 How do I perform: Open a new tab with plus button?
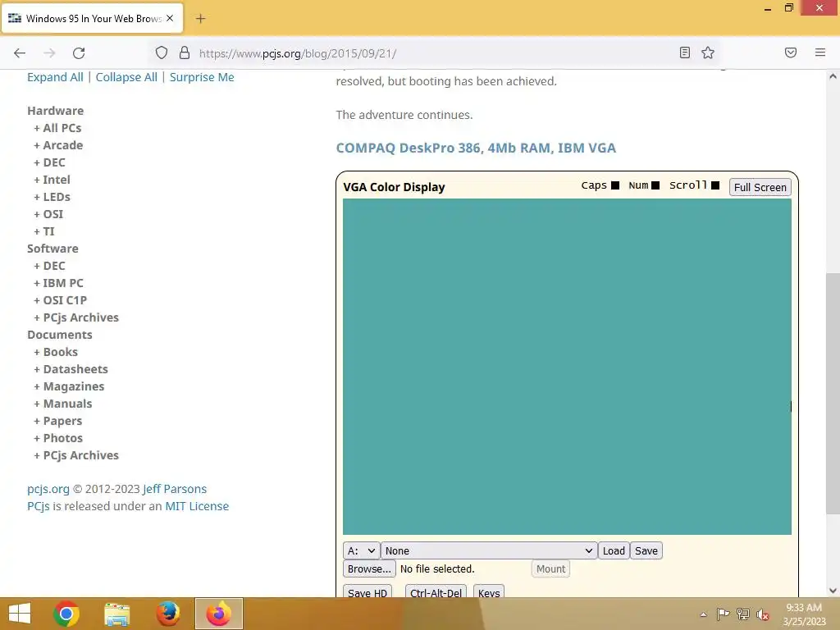coord(200,19)
